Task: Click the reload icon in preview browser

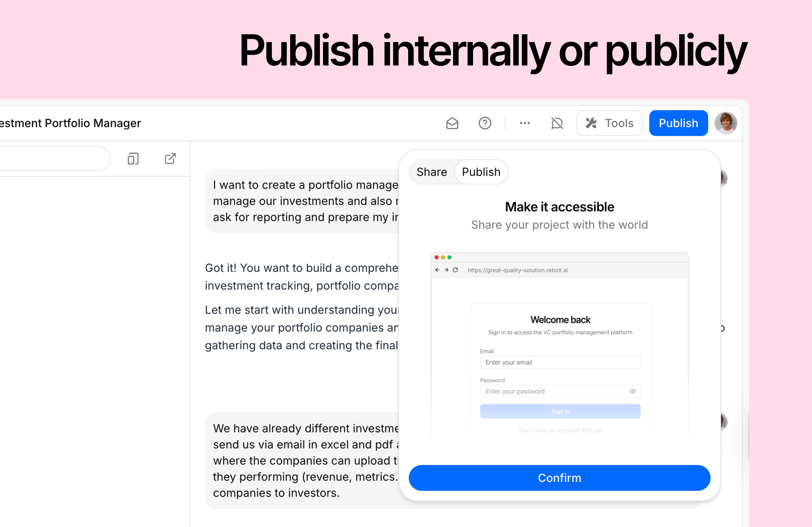Action: 455,270
